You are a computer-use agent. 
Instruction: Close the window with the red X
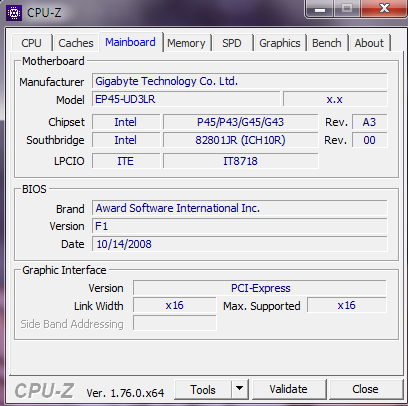click(x=384, y=8)
